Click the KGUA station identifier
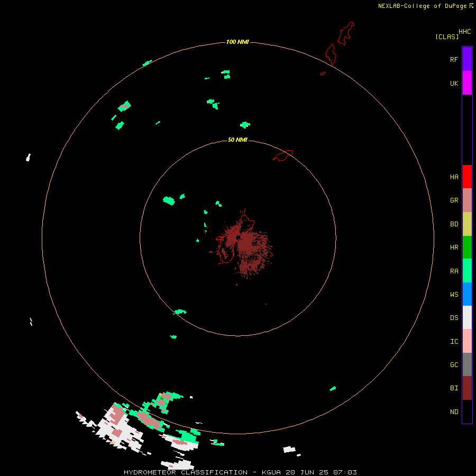Image resolution: width=476 pixels, height=476 pixels. [x=271, y=472]
